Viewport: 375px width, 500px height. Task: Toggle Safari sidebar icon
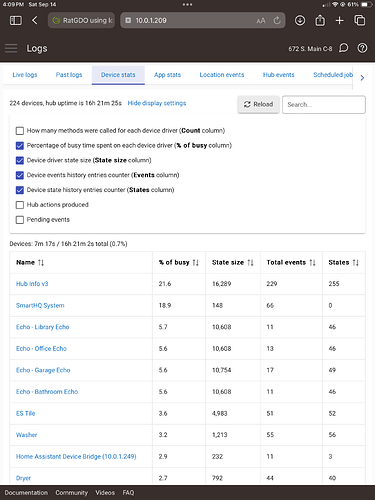16,21
